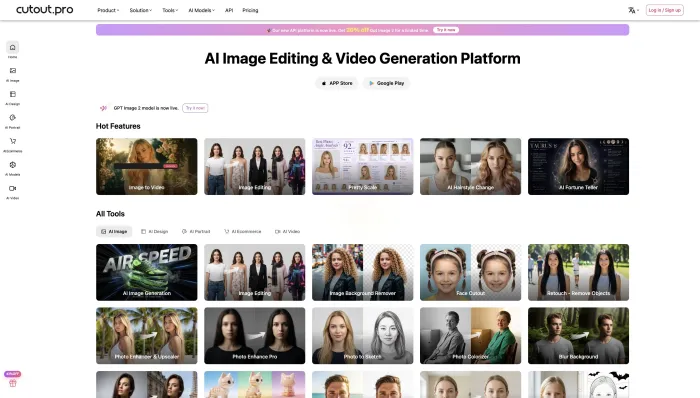Viewport: 700px width, 398px height.
Task: Open the API menu item
Action: coord(229,10)
